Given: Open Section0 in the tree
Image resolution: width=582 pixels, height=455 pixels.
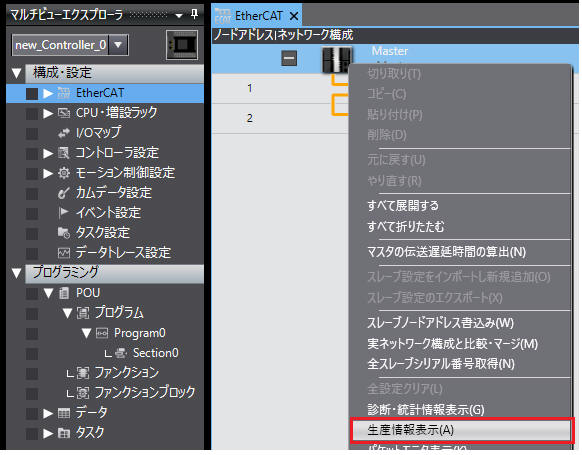Looking at the screenshot, I should point(156,353).
